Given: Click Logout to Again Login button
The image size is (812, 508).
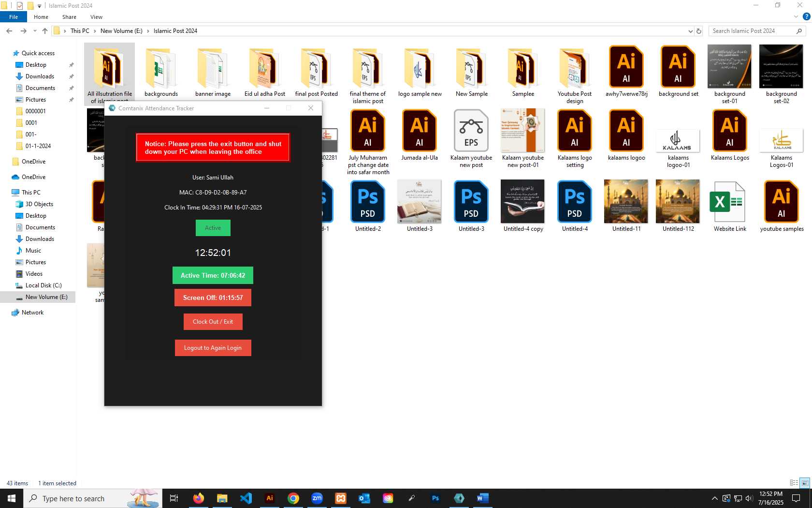Looking at the screenshot, I should pos(213,348).
